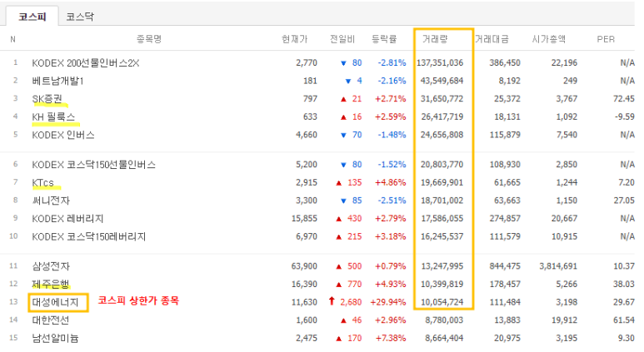The image size is (644, 352).
Task: Switch to the 코스닥 tab
Action: [80, 17]
